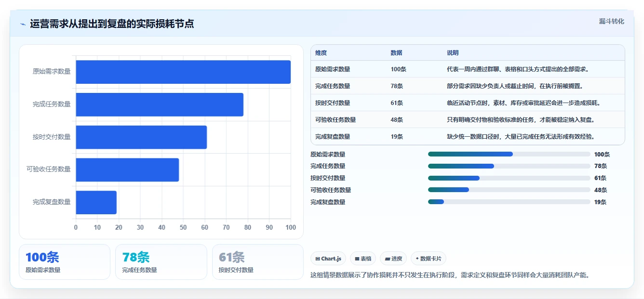This screenshot has height=299, width=644.
Task: Click the y-axis label 可验收任务数量
Action: (x=48, y=169)
